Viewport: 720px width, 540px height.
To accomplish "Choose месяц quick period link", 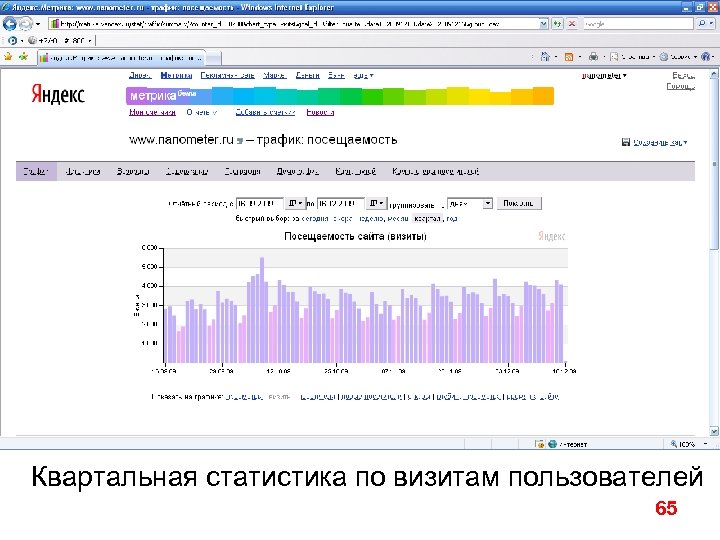I will (398, 219).
